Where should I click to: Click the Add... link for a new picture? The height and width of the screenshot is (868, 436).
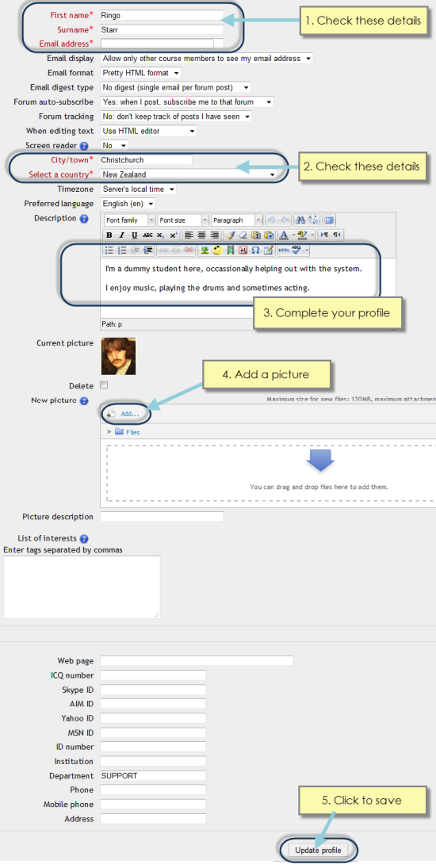pyautogui.click(x=130, y=414)
